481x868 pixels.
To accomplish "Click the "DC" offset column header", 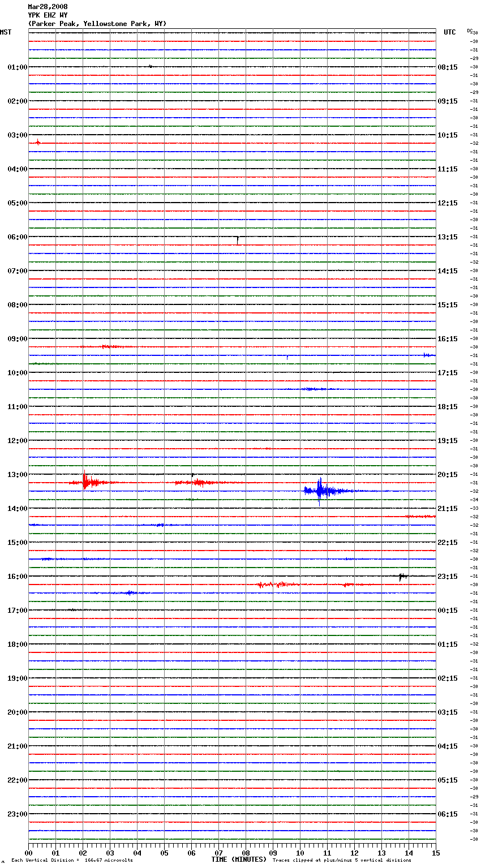I will tap(470, 31).
